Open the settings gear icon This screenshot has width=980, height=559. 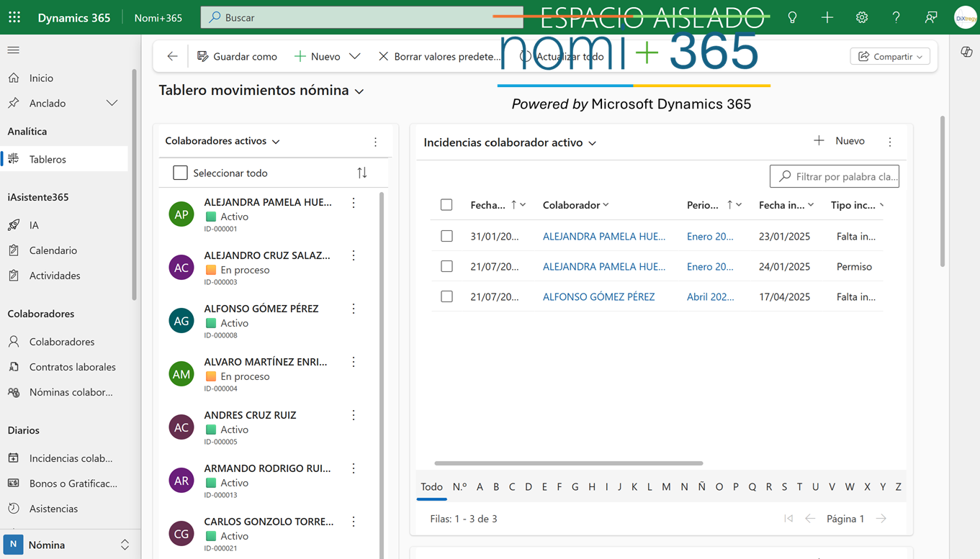point(861,17)
